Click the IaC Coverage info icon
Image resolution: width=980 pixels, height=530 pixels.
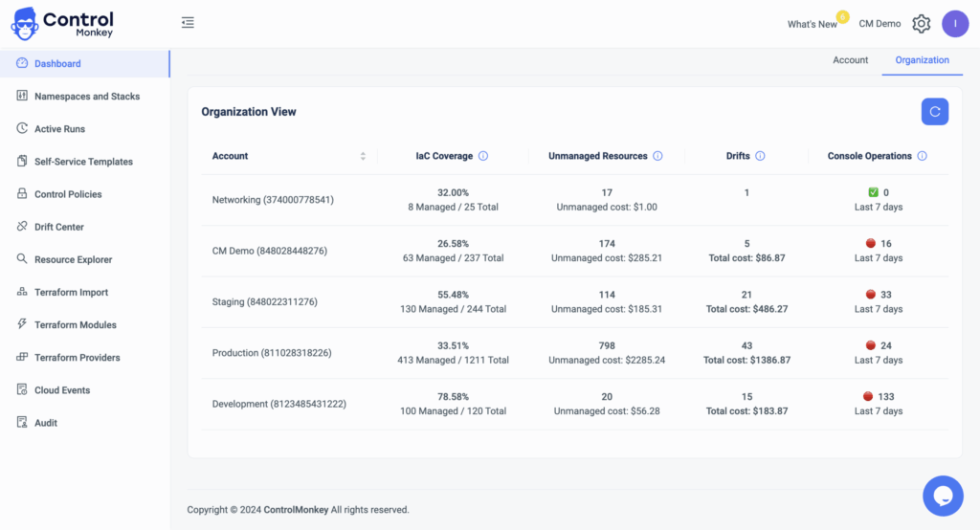[x=483, y=156]
